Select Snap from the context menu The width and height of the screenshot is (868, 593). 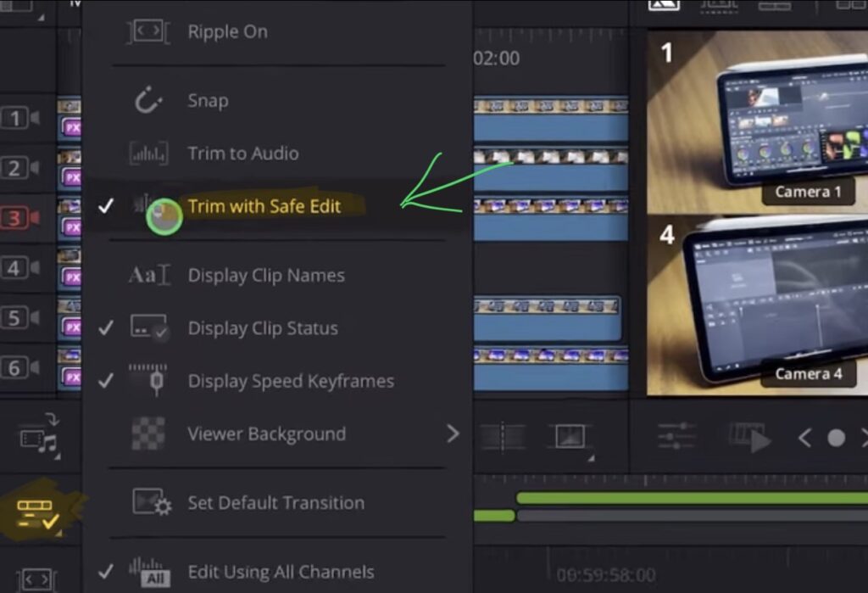208,100
